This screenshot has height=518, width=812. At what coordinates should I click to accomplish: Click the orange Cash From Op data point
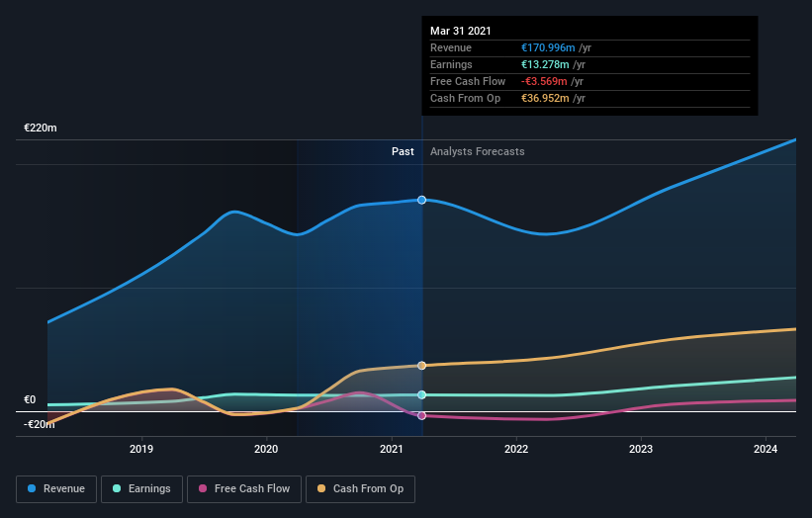422,366
